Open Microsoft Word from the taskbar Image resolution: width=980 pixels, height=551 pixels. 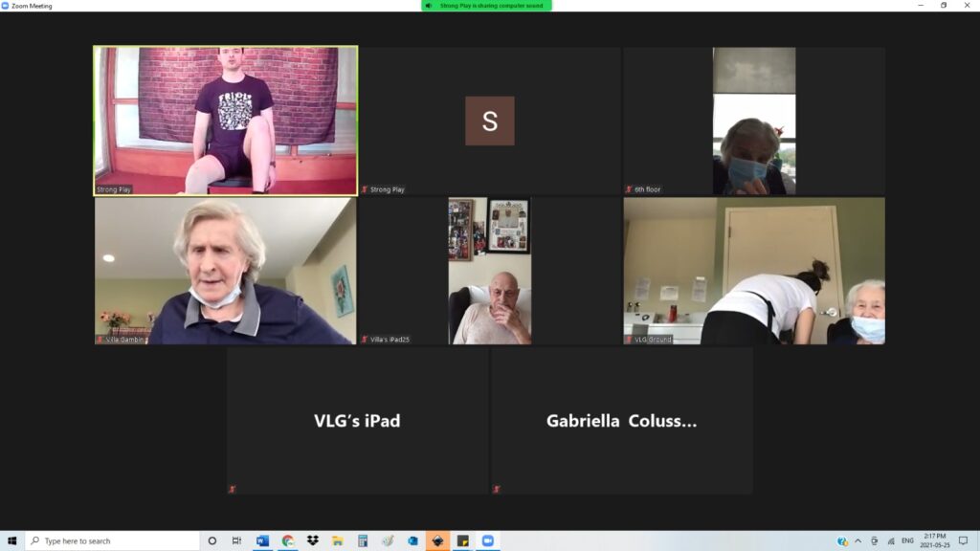262,540
